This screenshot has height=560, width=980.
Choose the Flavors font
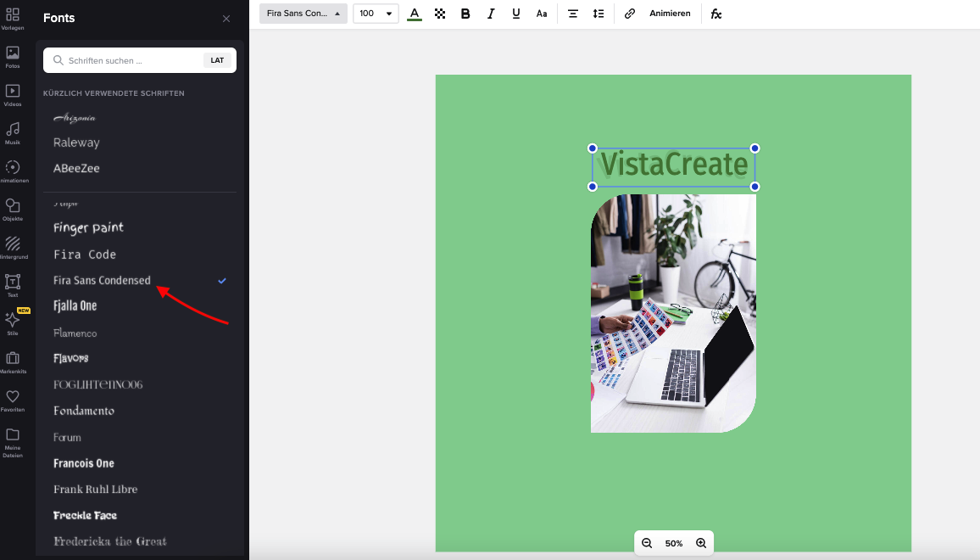point(70,358)
